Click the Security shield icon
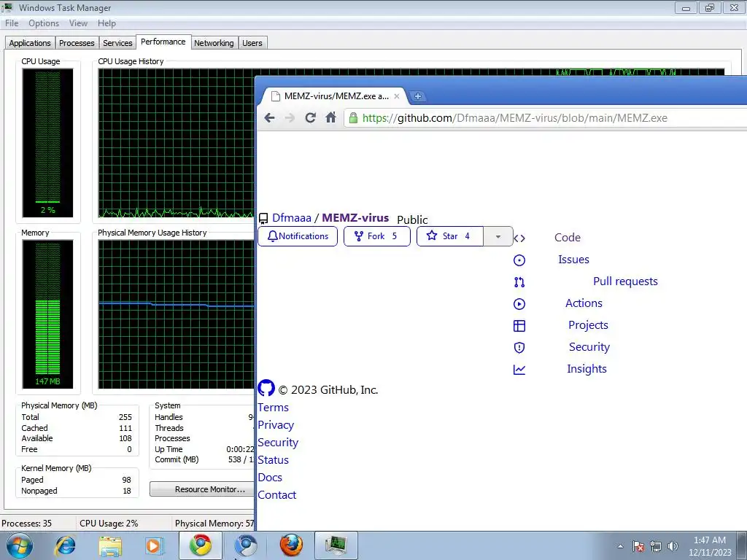 519,348
